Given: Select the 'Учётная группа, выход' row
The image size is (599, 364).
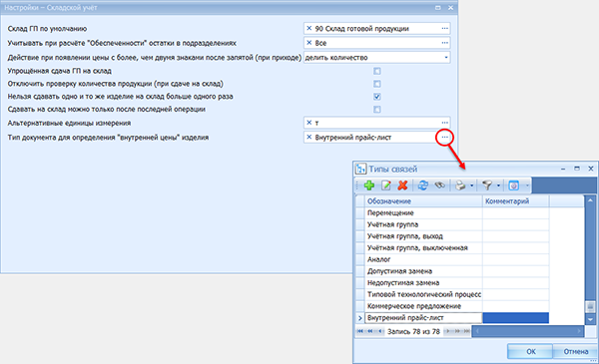Looking at the screenshot, I should point(423,236).
